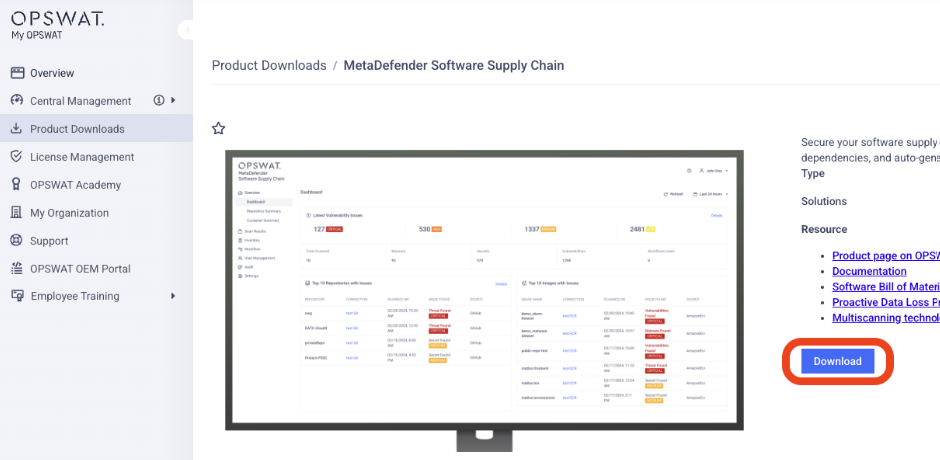The width and height of the screenshot is (940, 460).
Task: Collapse the sidebar with the arrow handle
Action: tap(186, 29)
